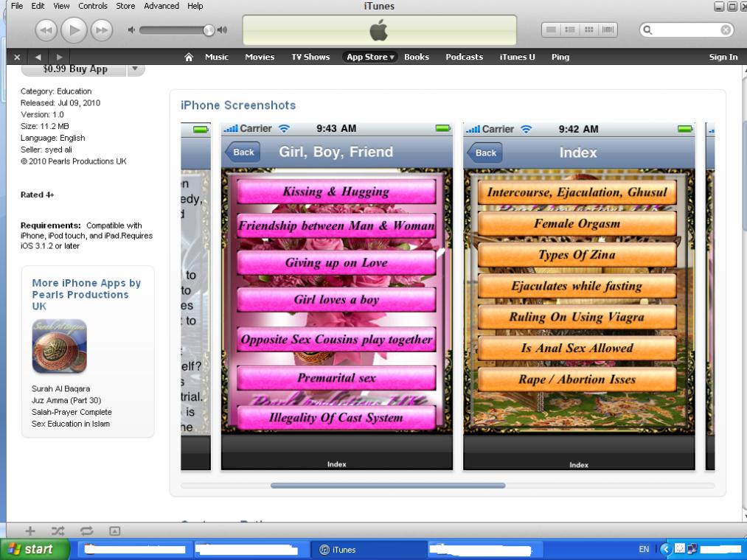Screen dimensions: 747x560
Task: Click the low volume speaker icon
Action: [131, 30]
